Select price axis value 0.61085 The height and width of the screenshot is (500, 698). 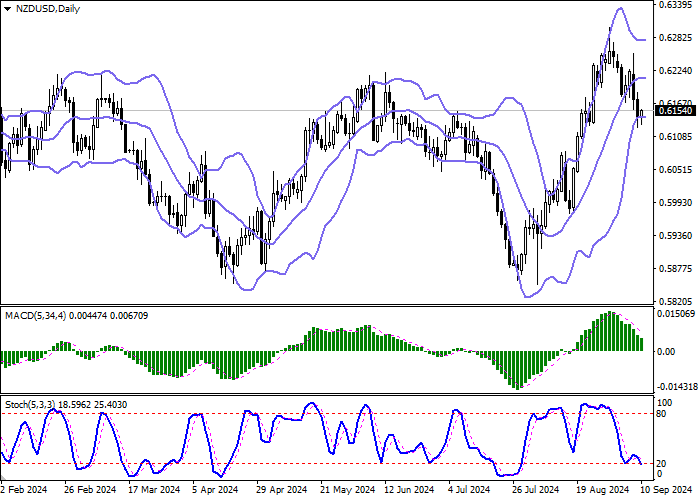(676, 137)
